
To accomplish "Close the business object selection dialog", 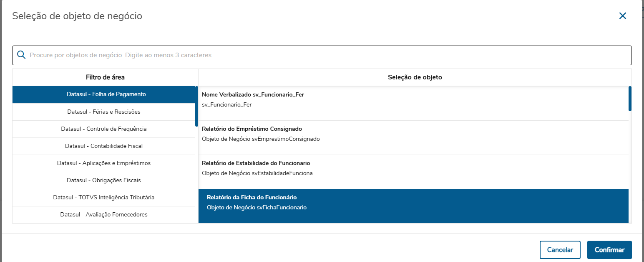I will (x=622, y=16).
